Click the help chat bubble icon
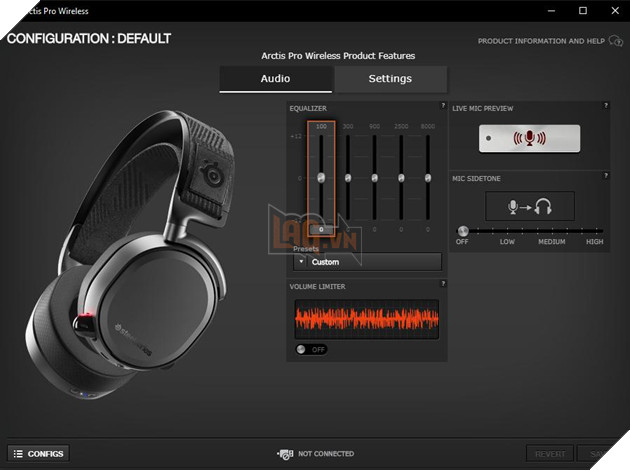The height and width of the screenshot is (470, 630). (616, 41)
